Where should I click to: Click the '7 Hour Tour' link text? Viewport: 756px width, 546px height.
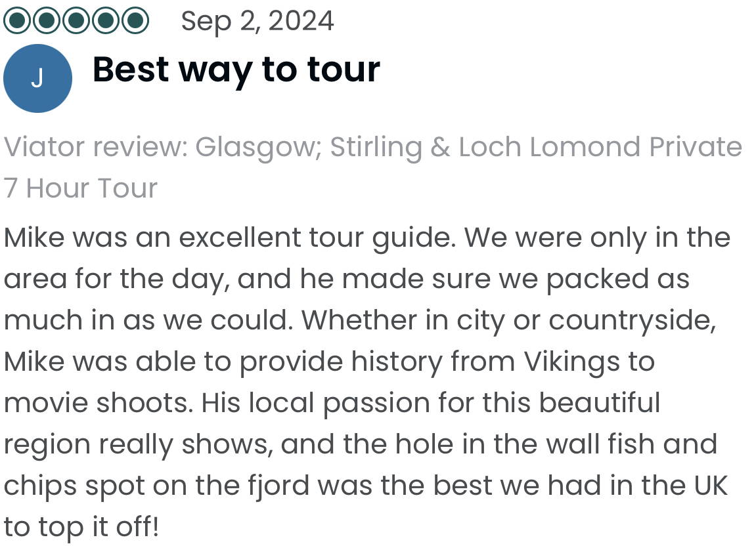pyautogui.click(x=81, y=188)
